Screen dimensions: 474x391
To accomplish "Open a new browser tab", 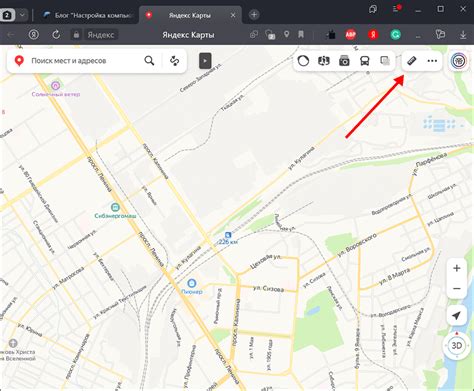I will click(x=254, y=15).
